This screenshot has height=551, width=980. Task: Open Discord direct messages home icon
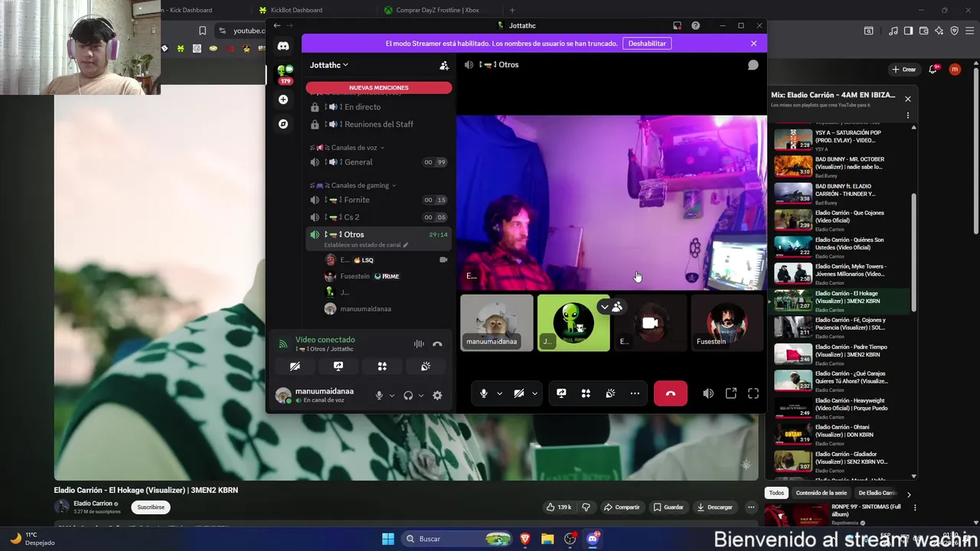click(x=283, y=46)
